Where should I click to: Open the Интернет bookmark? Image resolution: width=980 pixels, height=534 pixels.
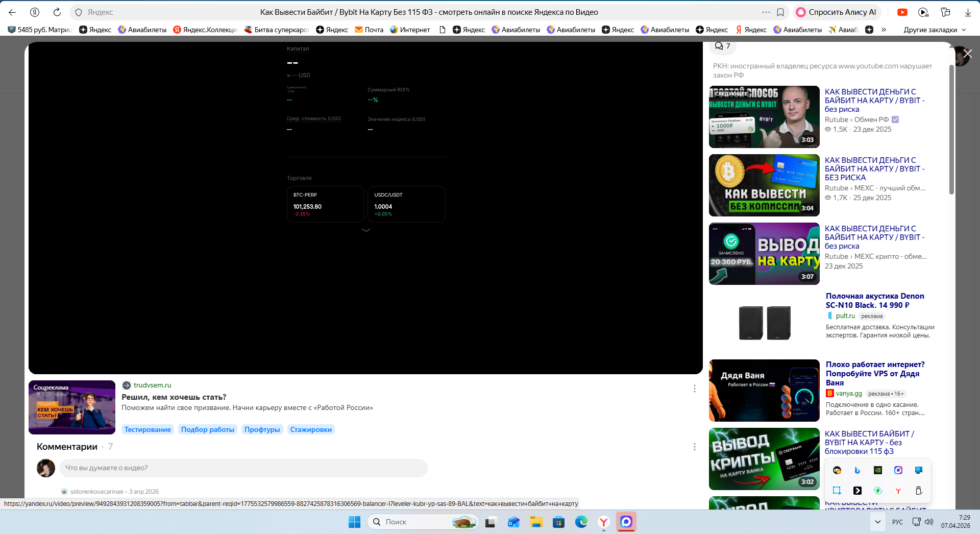pos(410,30)
